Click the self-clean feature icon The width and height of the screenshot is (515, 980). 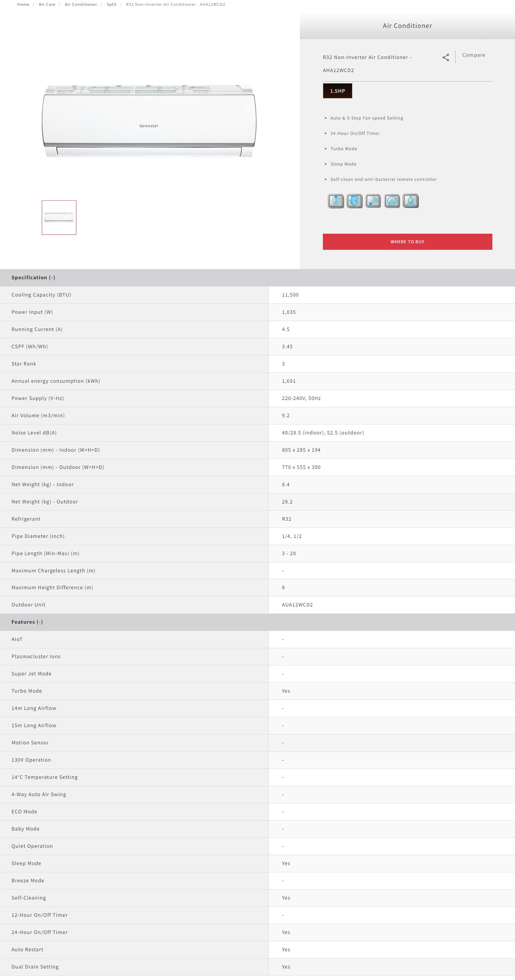355,201
